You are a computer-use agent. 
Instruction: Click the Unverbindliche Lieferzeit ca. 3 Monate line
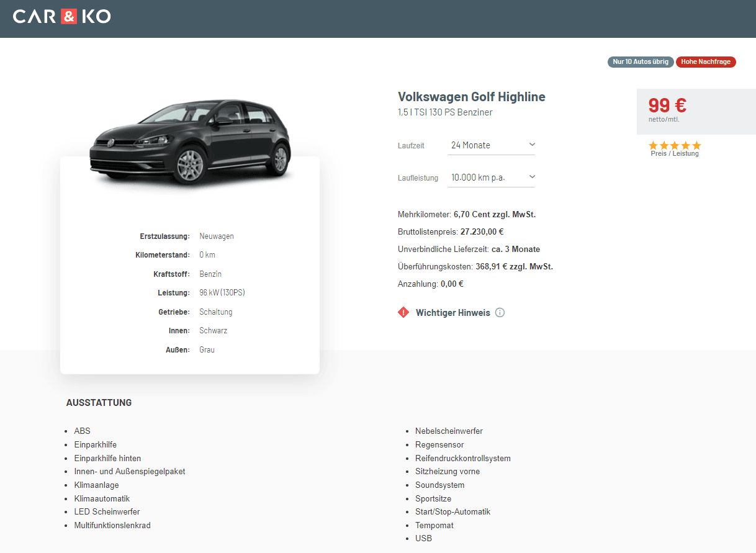[x=469, y=250]
